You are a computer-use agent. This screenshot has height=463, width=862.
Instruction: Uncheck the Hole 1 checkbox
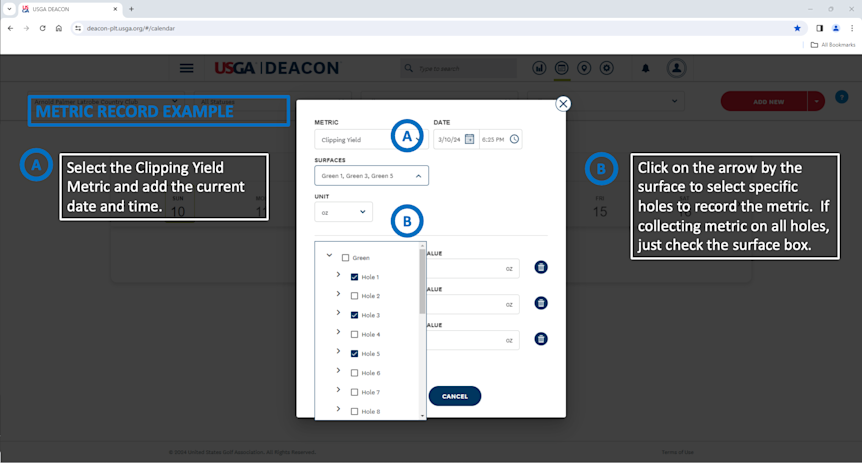(354, 277)
